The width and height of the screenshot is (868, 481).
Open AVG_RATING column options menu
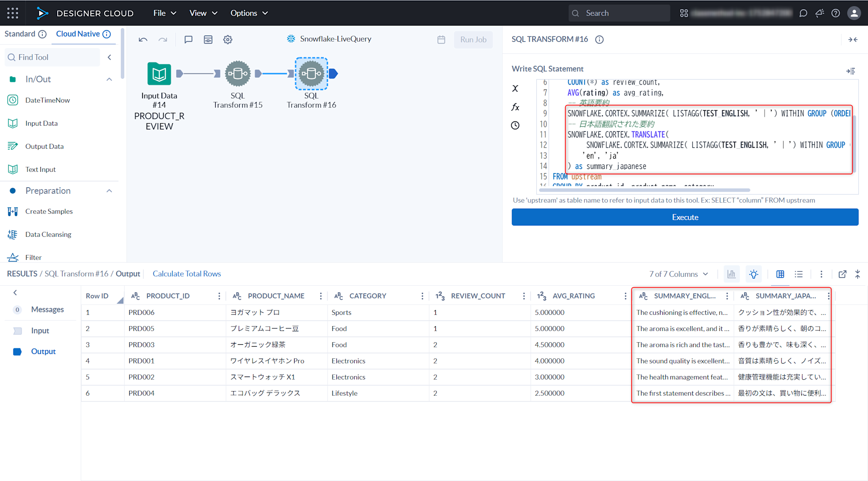click(x=625, y=296)
